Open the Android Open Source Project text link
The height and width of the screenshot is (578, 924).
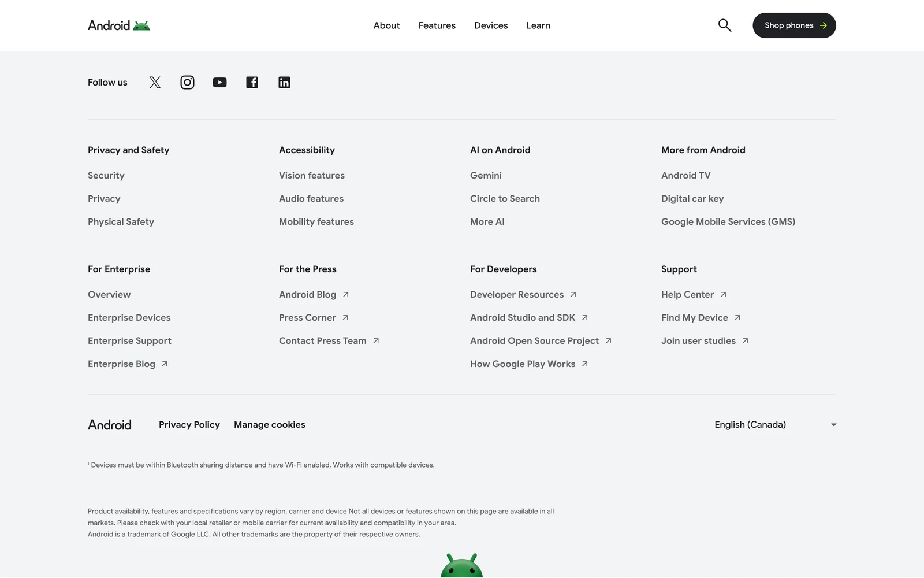coord(534,341)
